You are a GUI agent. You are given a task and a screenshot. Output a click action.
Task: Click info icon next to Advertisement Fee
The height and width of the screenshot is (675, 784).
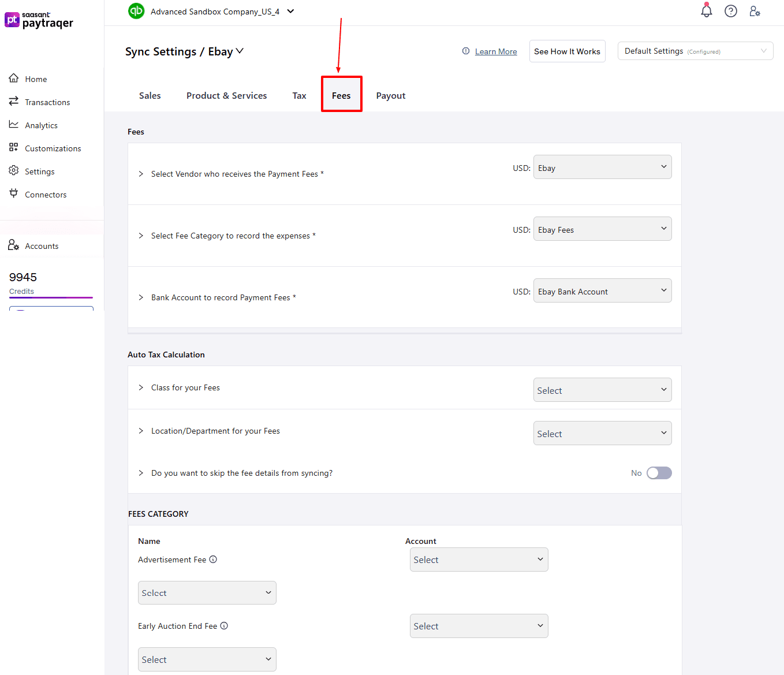point(213,559)
